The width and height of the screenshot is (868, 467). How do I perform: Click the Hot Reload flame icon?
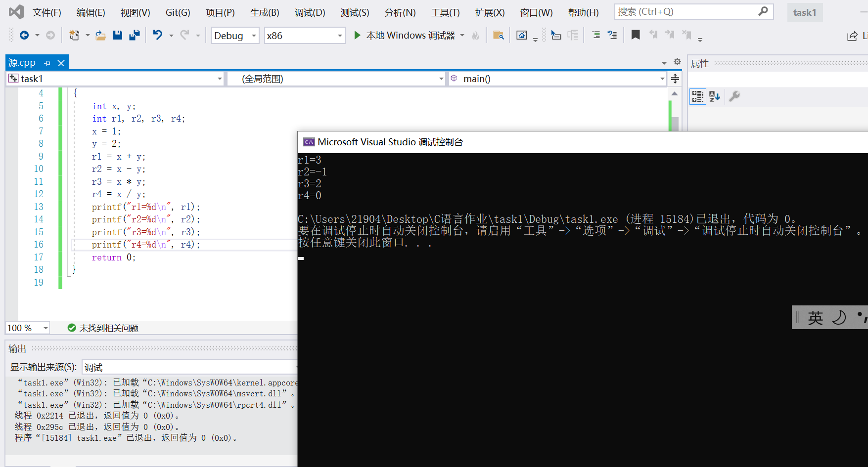coord(476,35)
